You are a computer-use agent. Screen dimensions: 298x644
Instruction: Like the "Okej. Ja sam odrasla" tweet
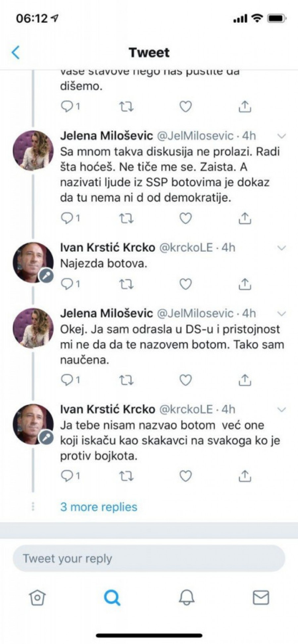pyautogui.click(x=185, y=380)
